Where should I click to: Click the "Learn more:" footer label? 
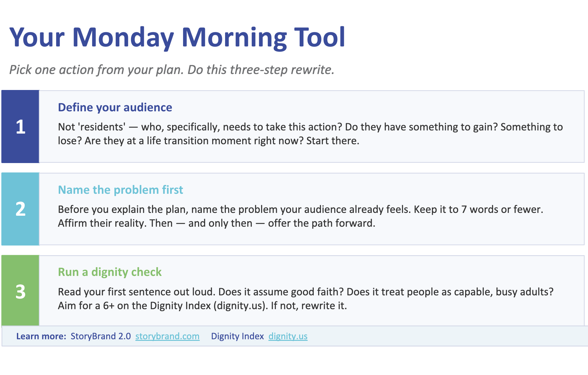coord(41,336)
